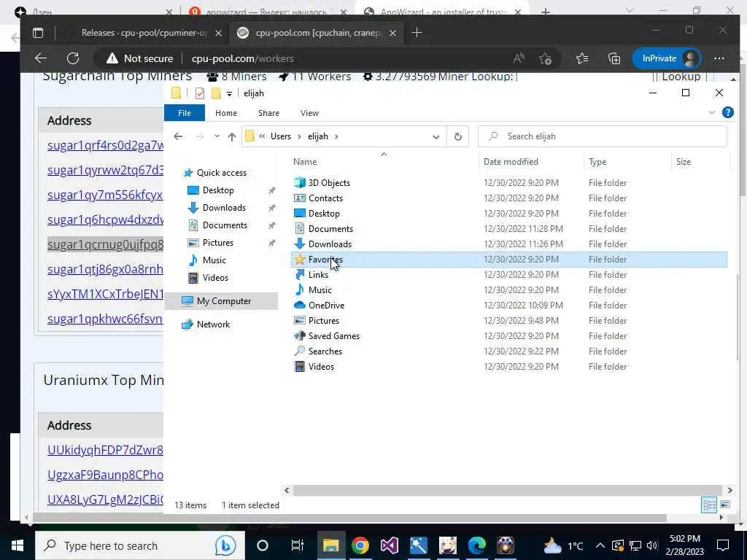Open Edge tab actions menu icon

(x=38, y=33)
